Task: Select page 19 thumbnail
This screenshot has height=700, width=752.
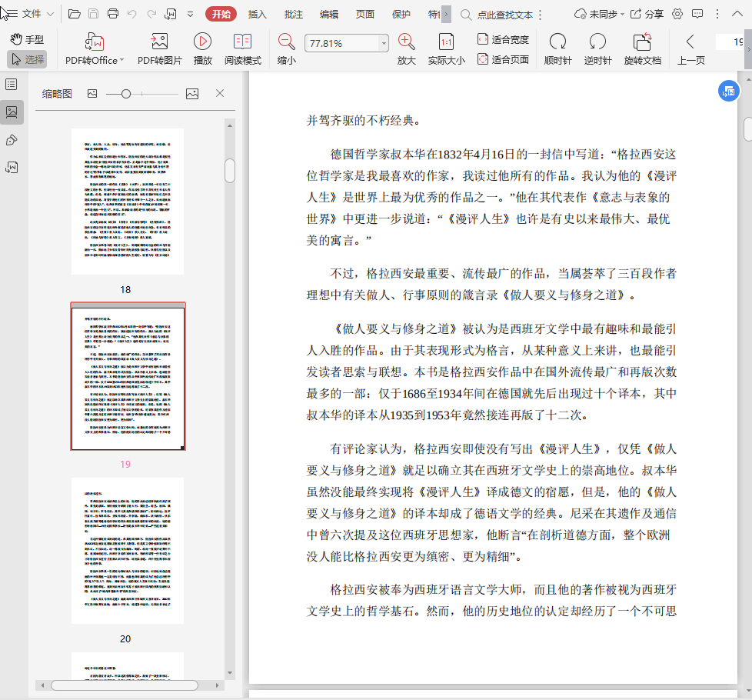Action: click(128, 376)
